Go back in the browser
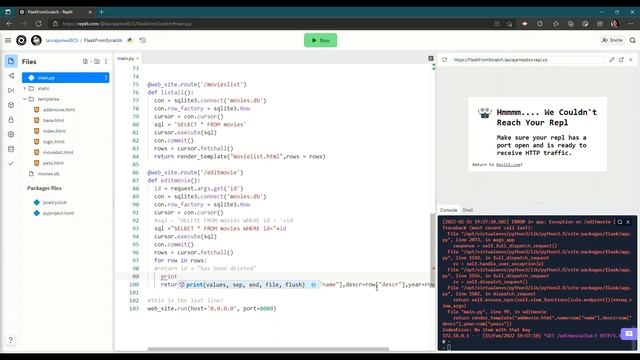 9,24
